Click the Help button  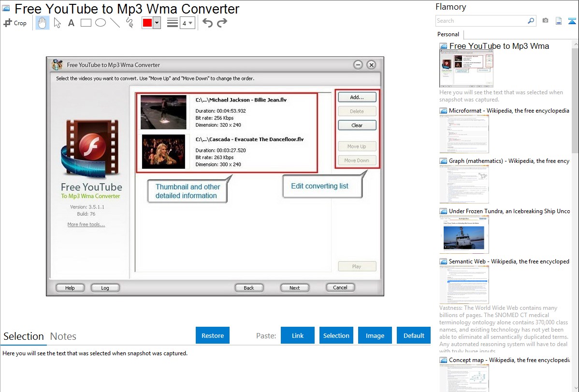coord(70,288)
